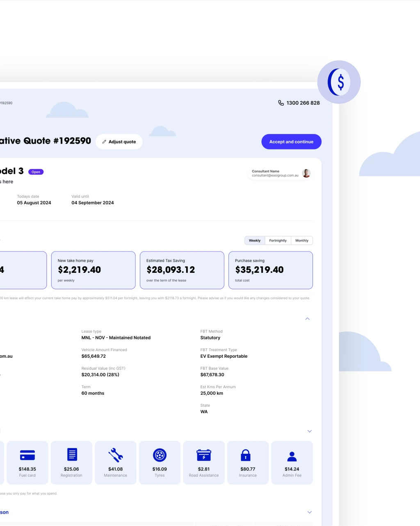Select the Insurance padlock icon
420x526 pixels.
245,455
